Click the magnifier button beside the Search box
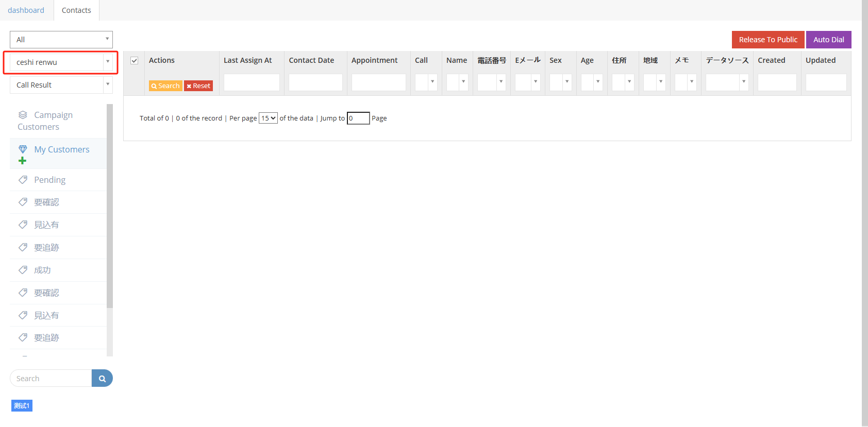The height and width of the screenshot is (427, 868). (102, 379)
